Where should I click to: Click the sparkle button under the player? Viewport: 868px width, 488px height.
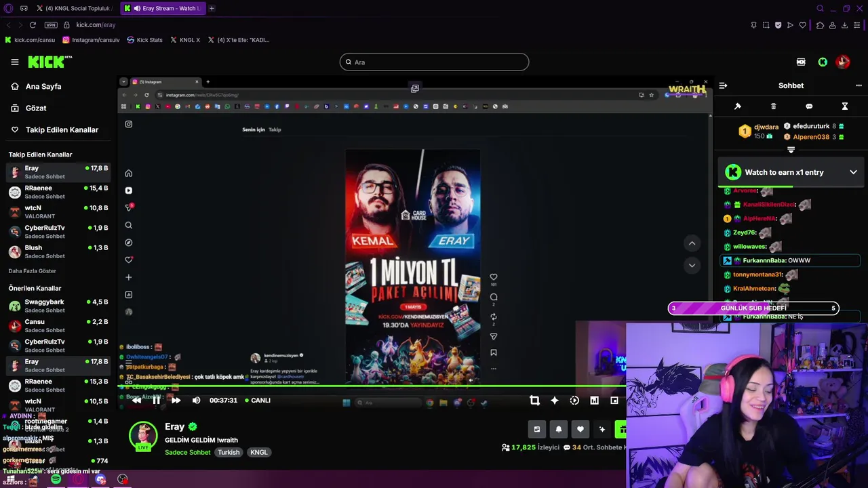601,429
